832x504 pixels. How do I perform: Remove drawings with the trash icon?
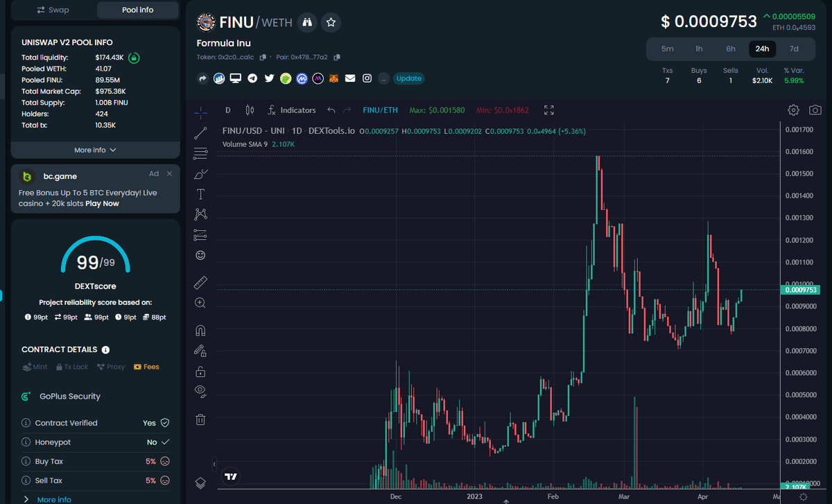click(200, 419)
